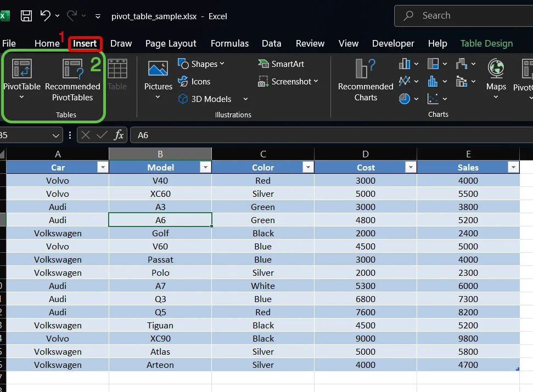
Task: Insert a SmartArt graphic
Action: click(x=281, y=64)
